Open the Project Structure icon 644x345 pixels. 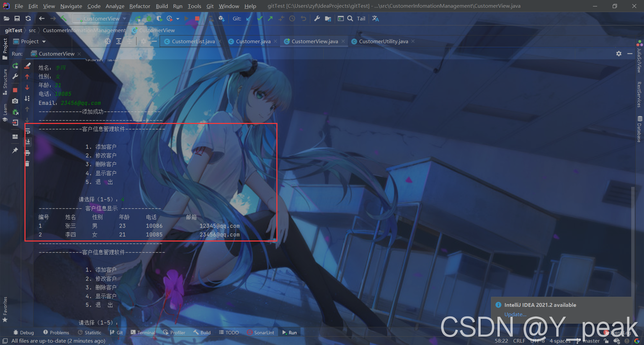pos(328,18)
